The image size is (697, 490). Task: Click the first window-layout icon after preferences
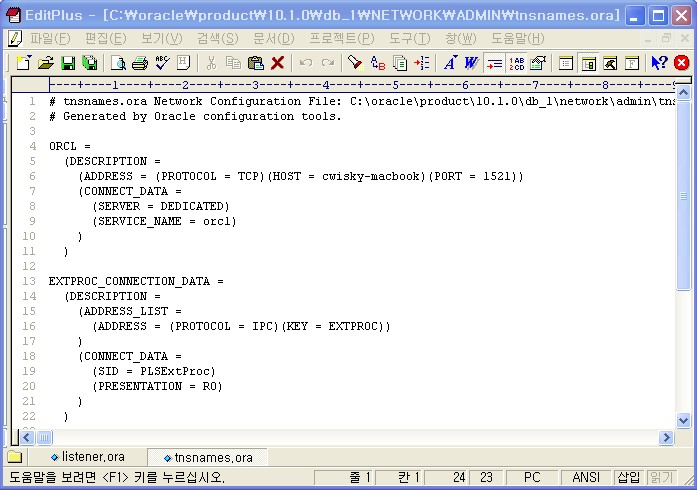pos(566,63)
